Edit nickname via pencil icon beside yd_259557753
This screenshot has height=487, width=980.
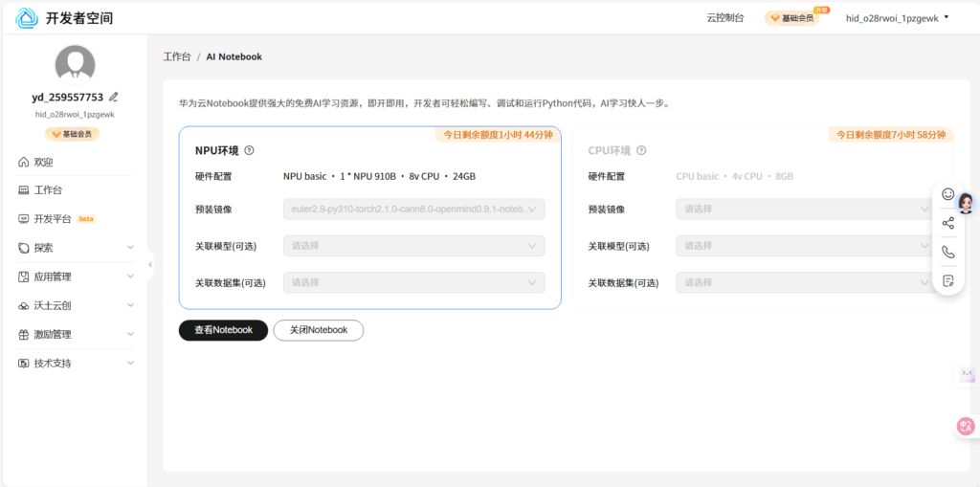tap(113, 97)
